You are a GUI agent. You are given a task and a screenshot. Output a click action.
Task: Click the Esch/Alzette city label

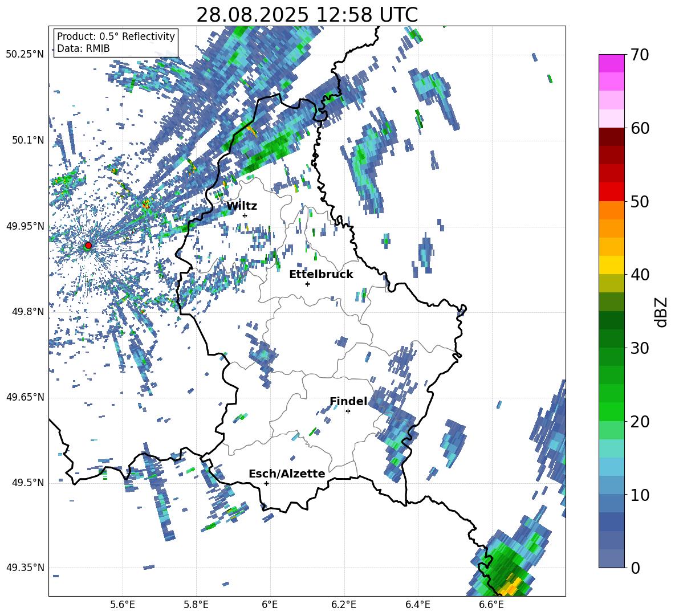(x=287, y=474)
